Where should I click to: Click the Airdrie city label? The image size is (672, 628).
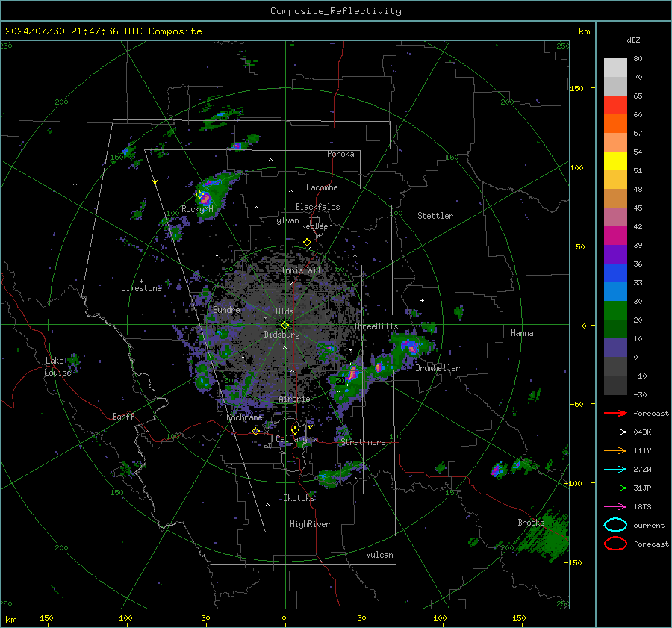pos(294,399)
